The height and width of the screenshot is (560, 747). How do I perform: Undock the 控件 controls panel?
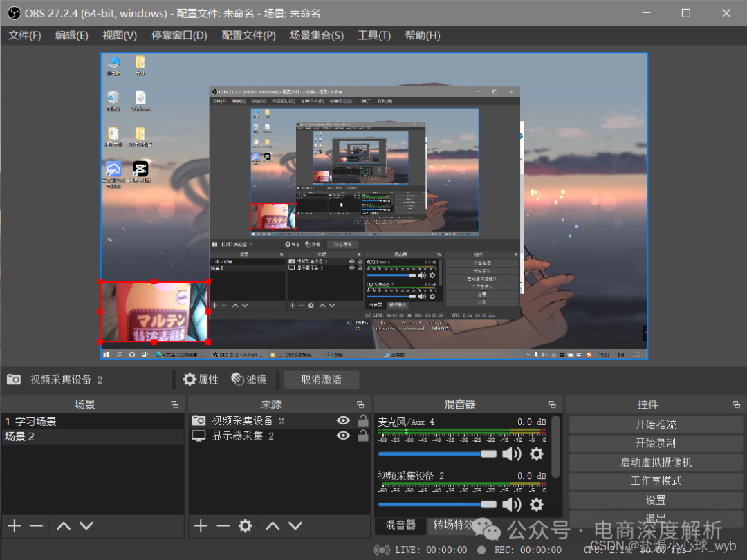pos(737,404)
